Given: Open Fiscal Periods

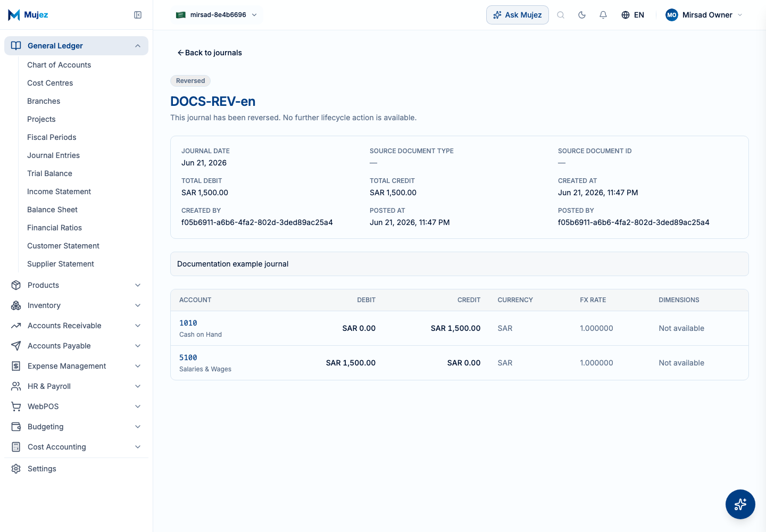Looking at the screenshot, I should click(x=52, y=137).
